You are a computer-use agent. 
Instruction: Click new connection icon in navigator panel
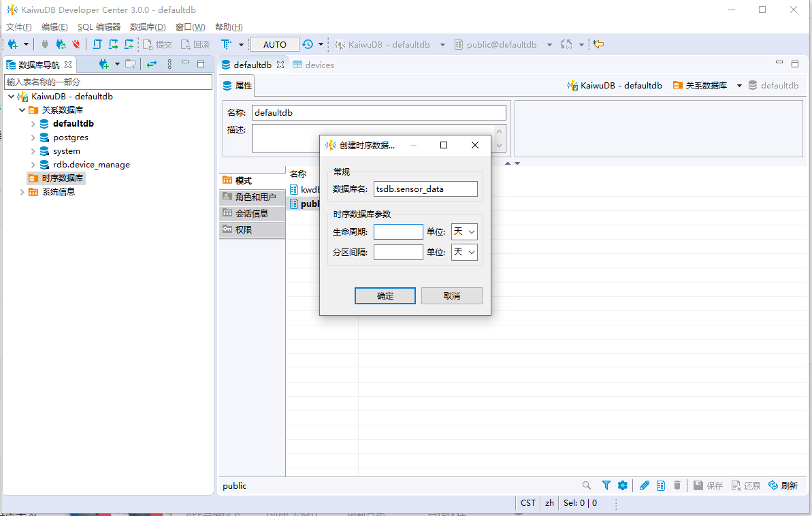pos(104,64)
